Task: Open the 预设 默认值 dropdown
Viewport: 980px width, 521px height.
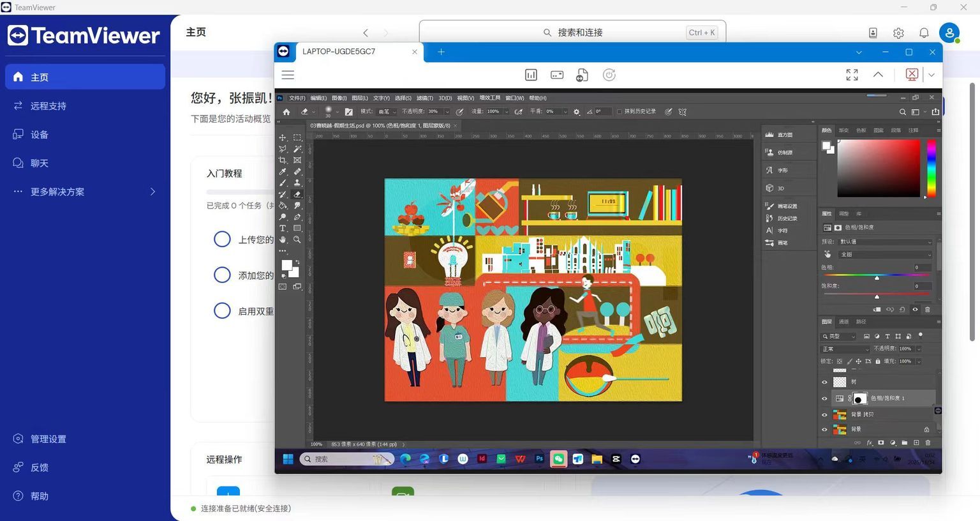Action: click(x=885, y=242)
